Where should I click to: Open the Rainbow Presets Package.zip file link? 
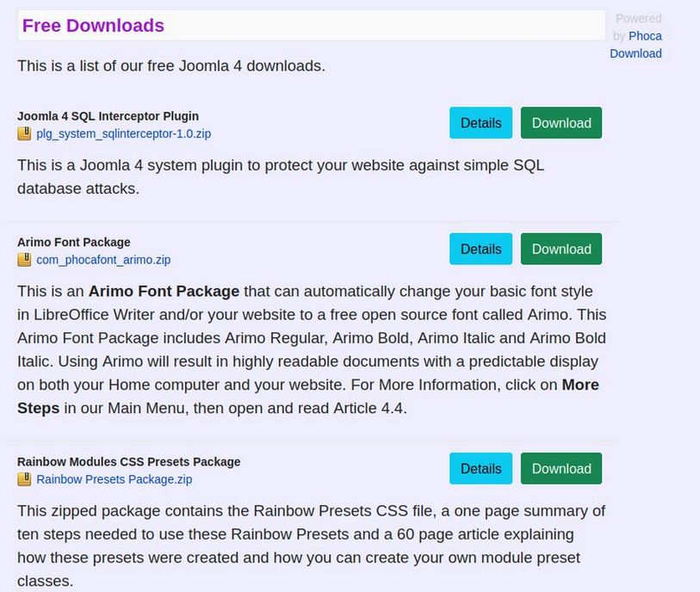point(114,479)
